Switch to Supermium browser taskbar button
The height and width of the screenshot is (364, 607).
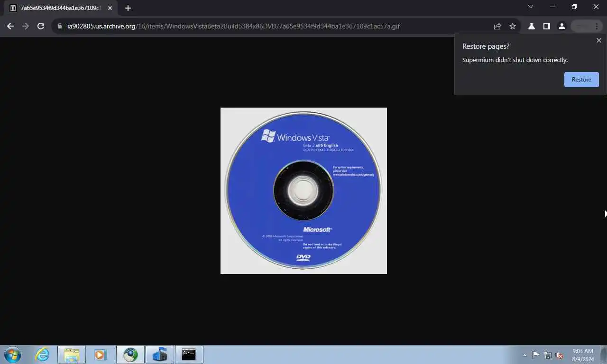coord(130,355)
